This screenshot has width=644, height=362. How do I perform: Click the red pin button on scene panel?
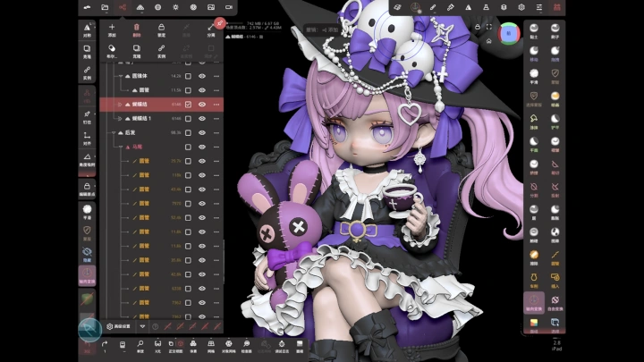pos(220,23)
